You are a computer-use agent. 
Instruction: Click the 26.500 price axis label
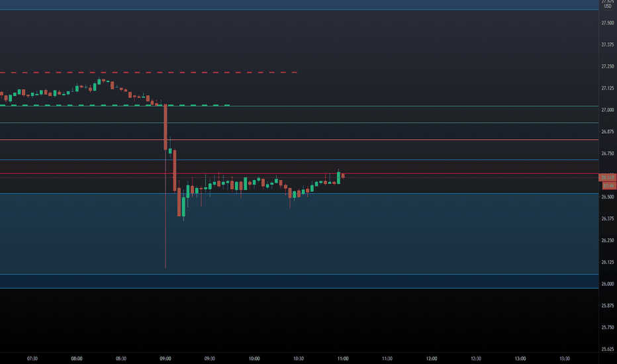(x=608, y=197)
